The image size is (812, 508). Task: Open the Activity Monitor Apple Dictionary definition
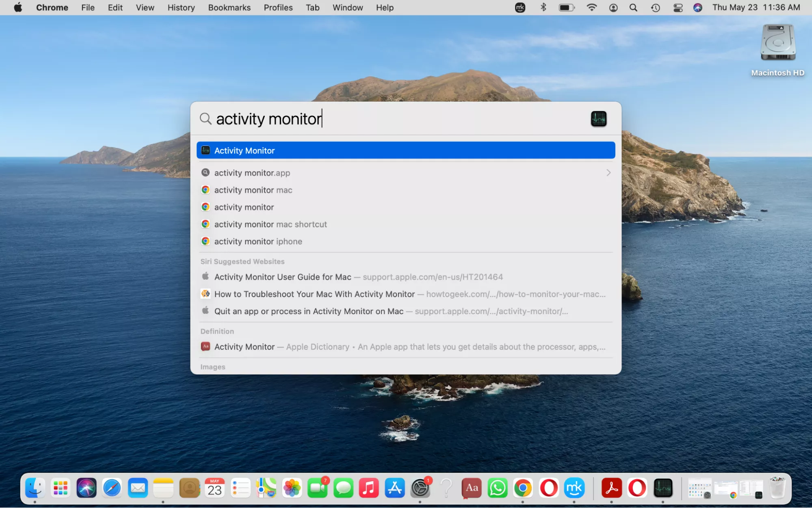pyautogui.click(x=244, y=347)
